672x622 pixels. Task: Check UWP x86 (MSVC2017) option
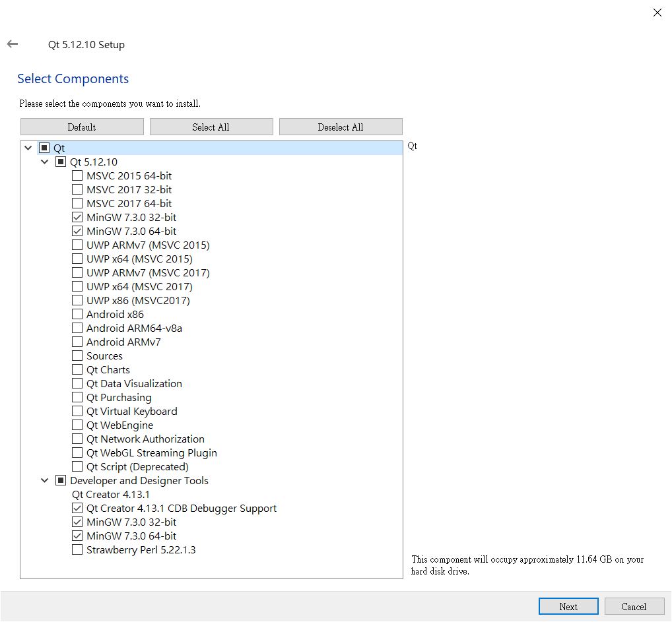77,300
